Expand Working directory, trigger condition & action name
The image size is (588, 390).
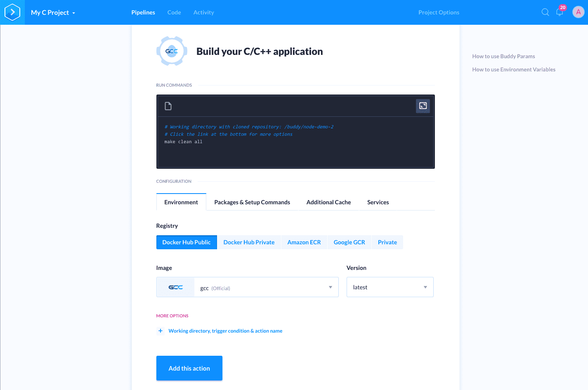pos(225,331)
